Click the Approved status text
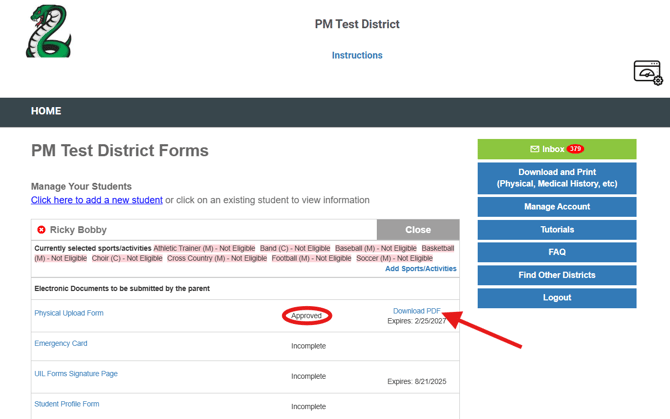Image resolution: width=670 pixels, height=419 pixels. click(306, 316)
